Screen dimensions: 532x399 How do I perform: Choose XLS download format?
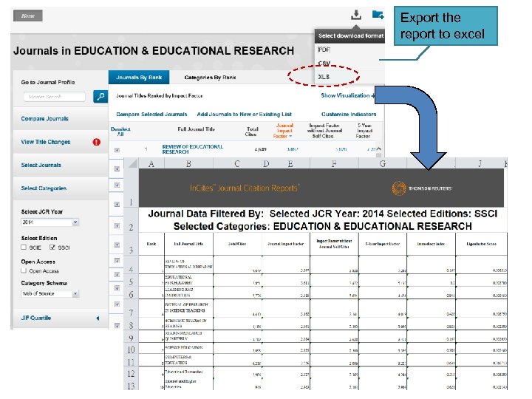click(324, 77)
